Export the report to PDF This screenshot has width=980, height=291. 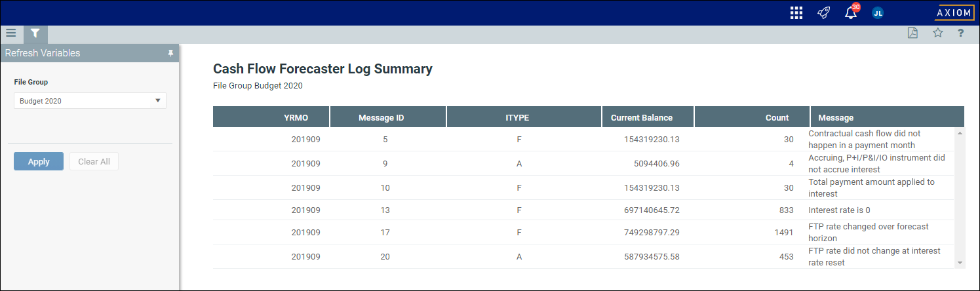(912, 33)
